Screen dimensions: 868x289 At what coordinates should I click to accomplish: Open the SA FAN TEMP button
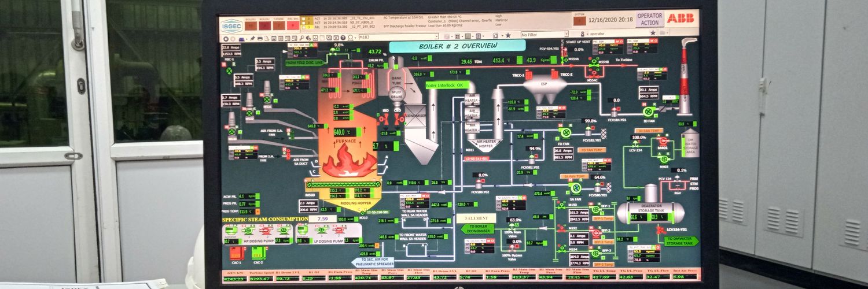click(x=573, y=176)
